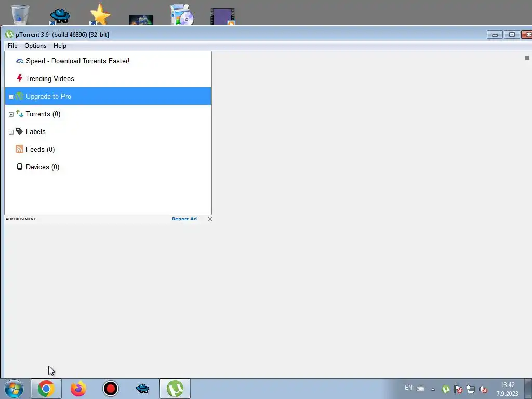532x399 pixels.
Task: Open Firefox from the taskbar
Action: 78,389
